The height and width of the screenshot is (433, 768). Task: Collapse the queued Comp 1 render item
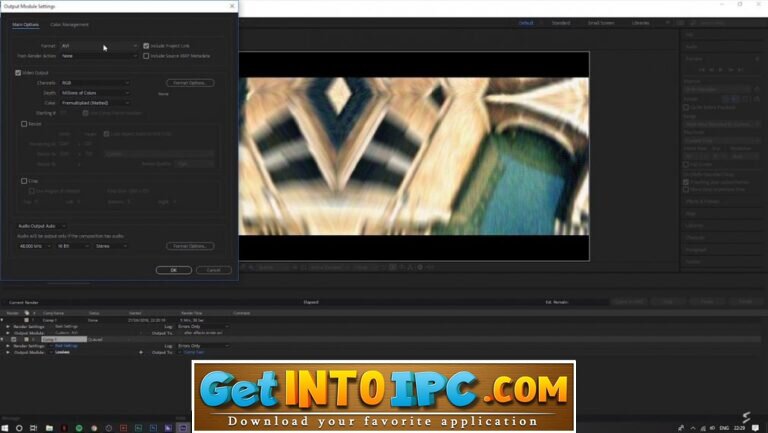point(2,339)
